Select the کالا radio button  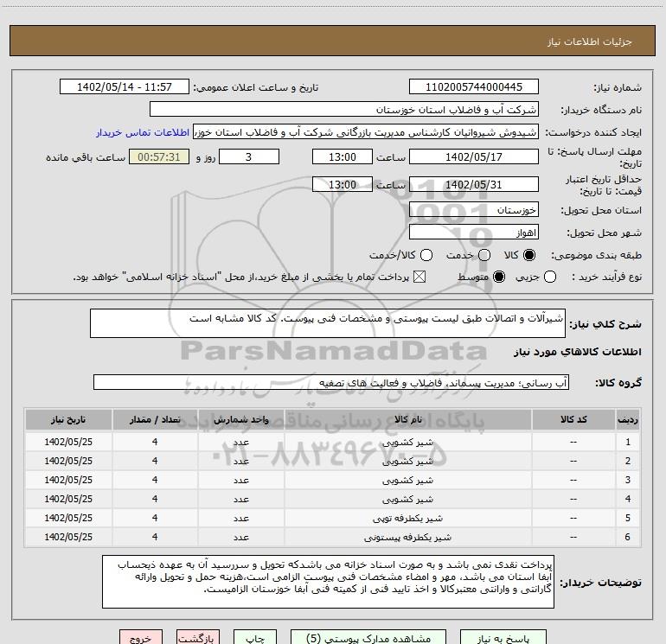529,255
